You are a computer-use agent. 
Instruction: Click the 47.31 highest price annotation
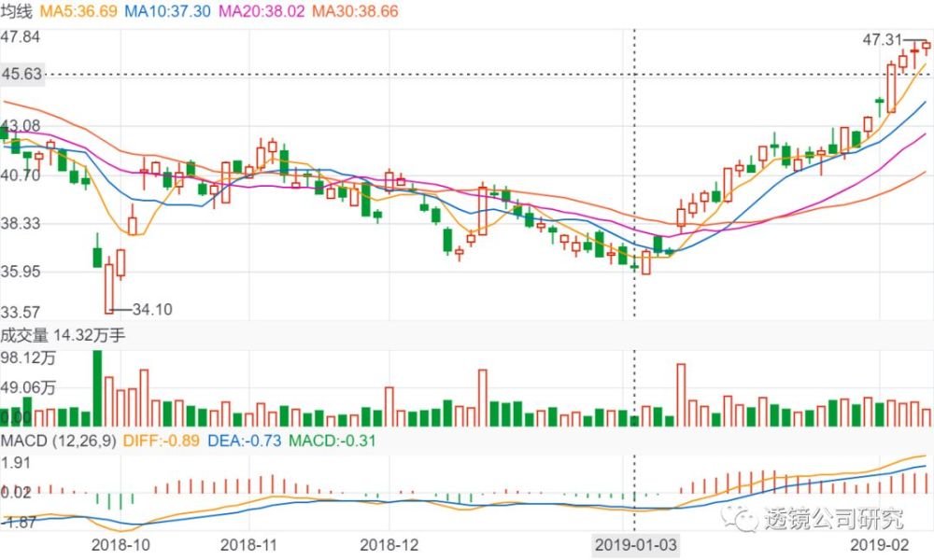point(883,40)
